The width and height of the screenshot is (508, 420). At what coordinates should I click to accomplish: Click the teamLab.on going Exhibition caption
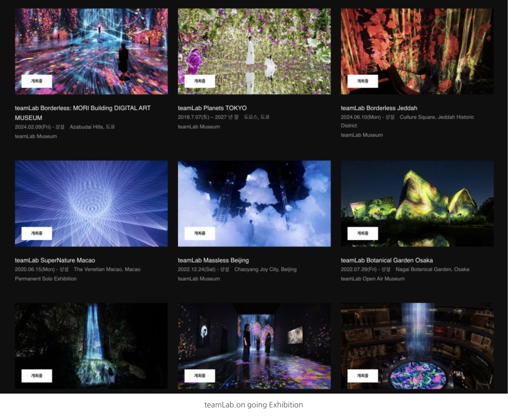[254, 405]
